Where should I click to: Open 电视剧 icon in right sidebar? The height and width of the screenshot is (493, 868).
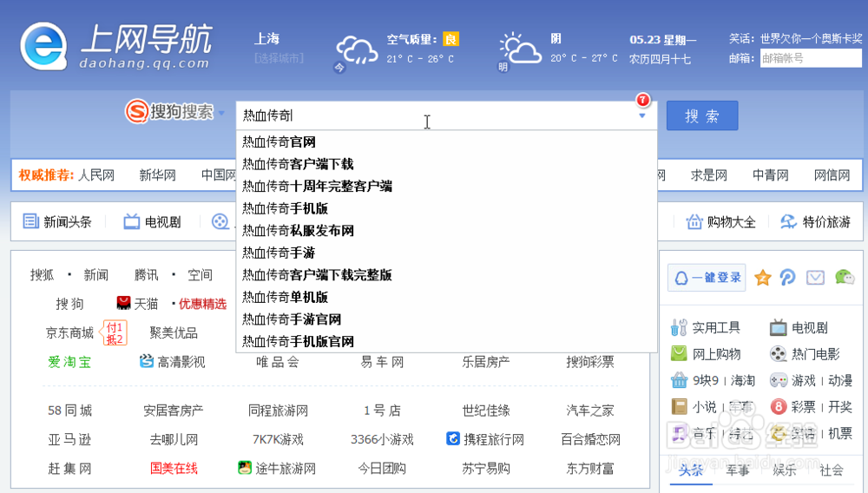[778, 327]
